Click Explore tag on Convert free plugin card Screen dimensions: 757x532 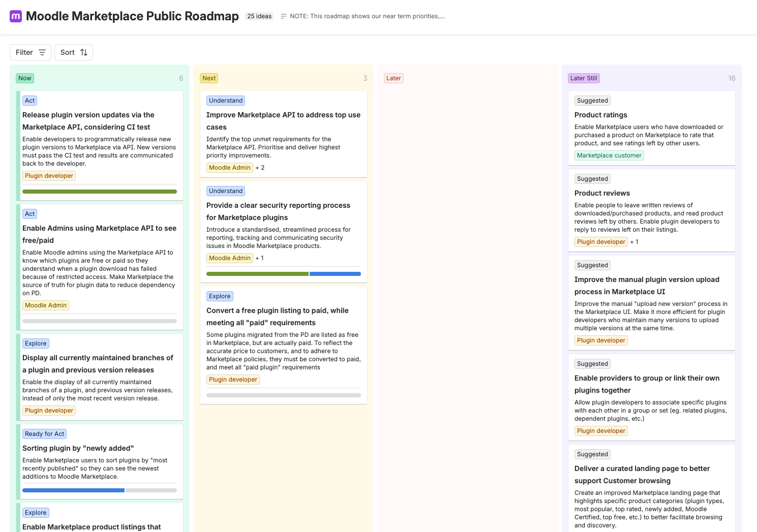click(x=220, y=296)
